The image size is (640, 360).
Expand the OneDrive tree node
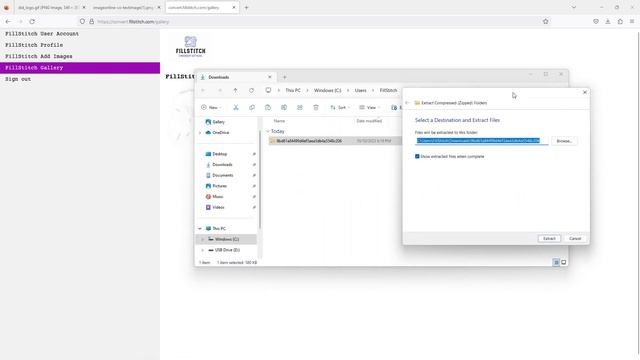point(200,133)
